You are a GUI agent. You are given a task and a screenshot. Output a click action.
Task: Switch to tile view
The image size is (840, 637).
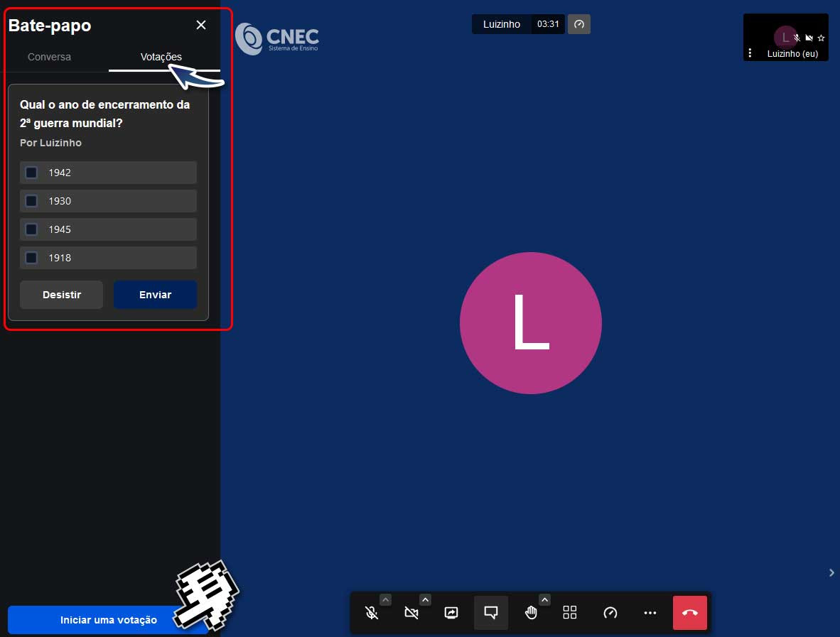570,613
